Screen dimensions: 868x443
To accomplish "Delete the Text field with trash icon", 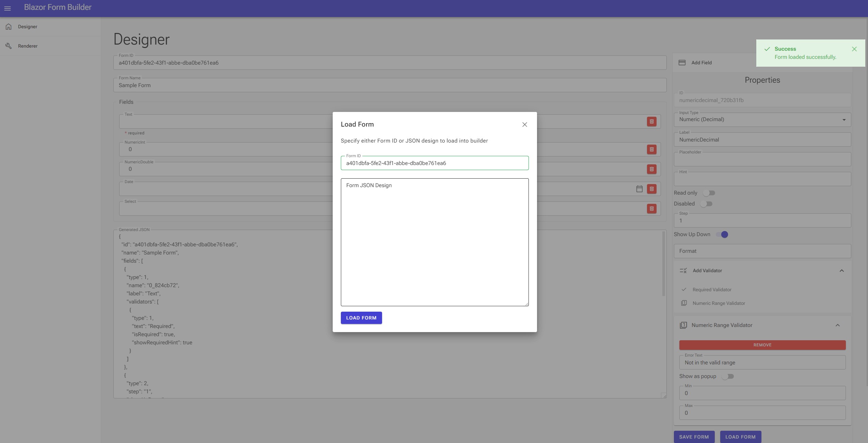I will click(x=651, y=121).
